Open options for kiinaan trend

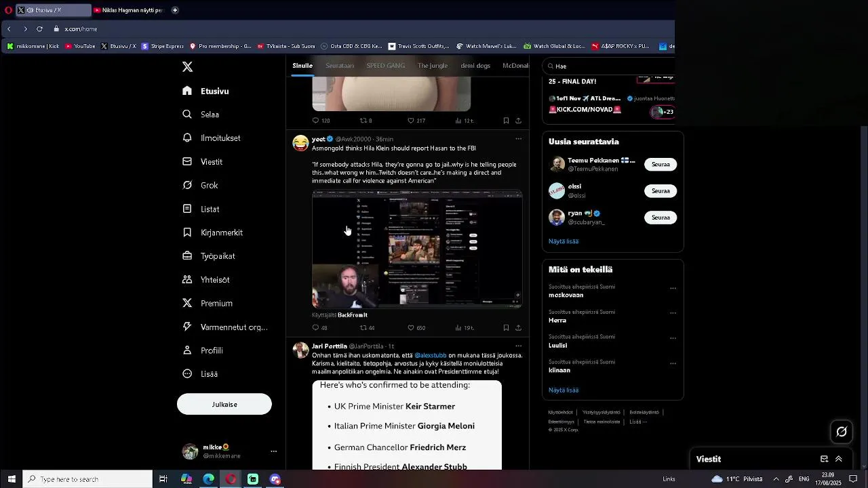[673, 363]
